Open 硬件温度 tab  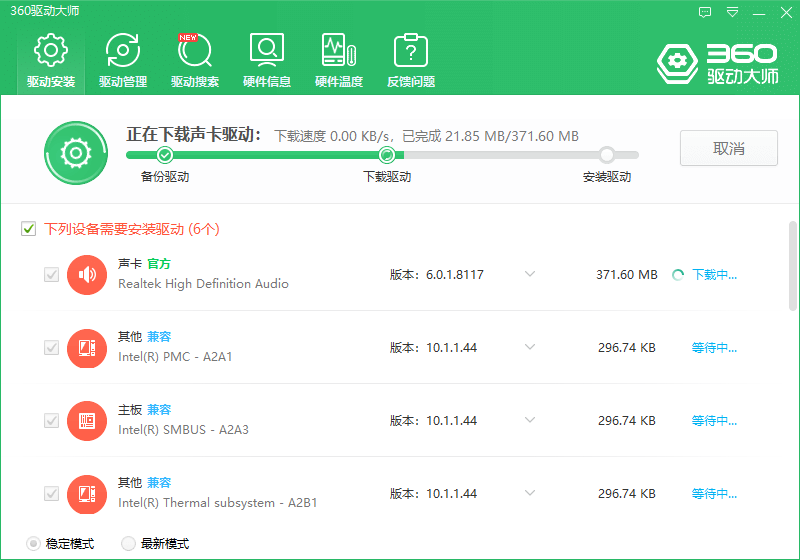(x=339, y=61)
